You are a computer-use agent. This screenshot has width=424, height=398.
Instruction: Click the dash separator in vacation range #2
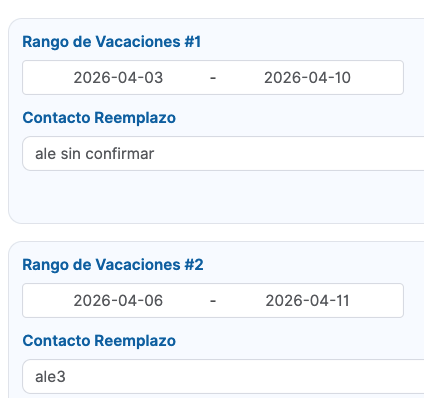point(213,301)
